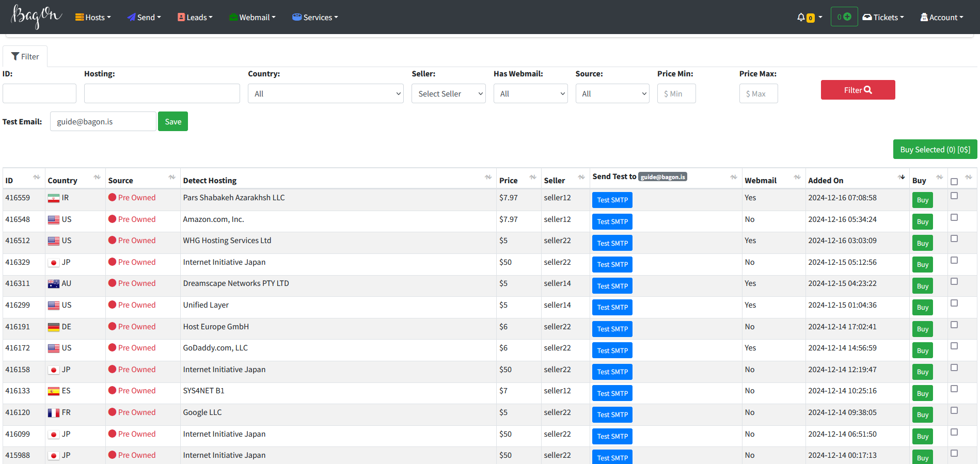Sort table by Buy column arrows

(939, 177)
